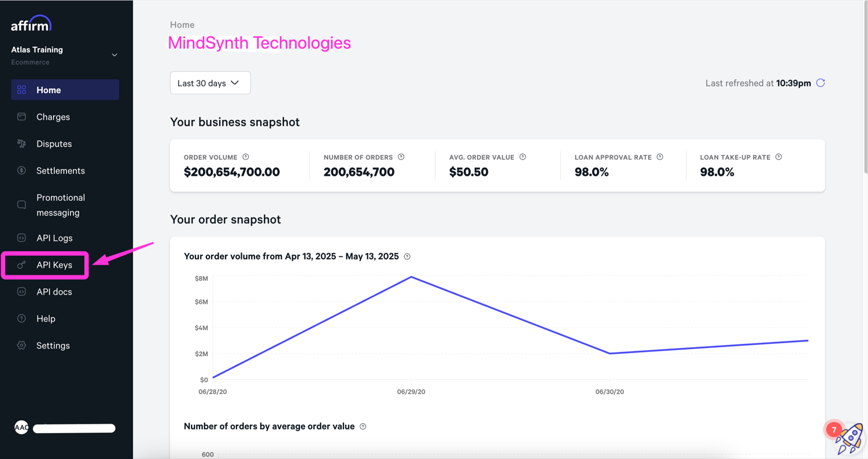The width and height of the screenshot is (868, 459).
Task: Click the info icon beside ORDER VOLUME
Action: tap(246, 157)
